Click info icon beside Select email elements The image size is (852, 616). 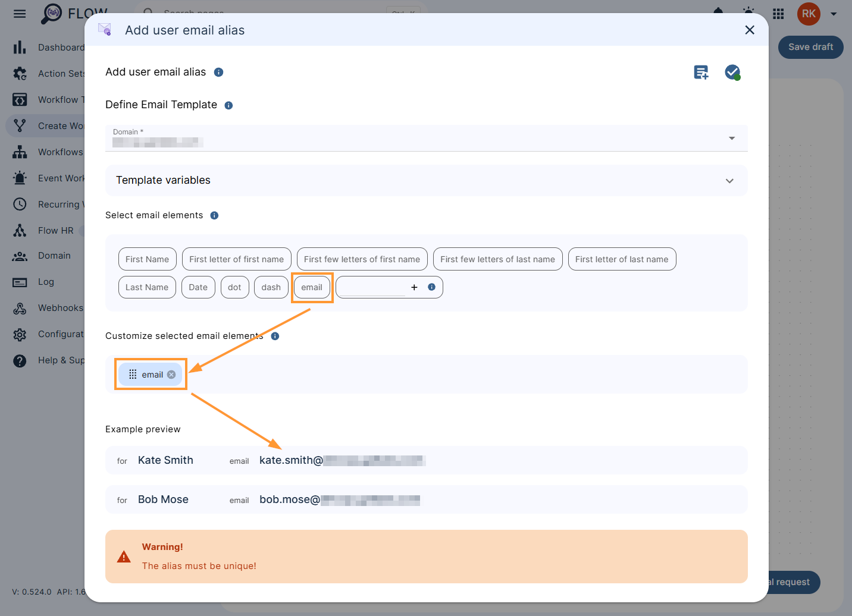click(214, 215)
